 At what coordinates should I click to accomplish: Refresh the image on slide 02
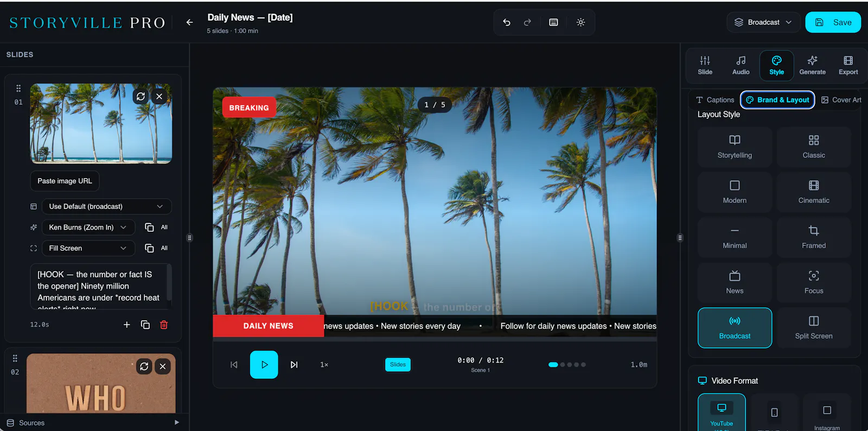pos(144,366)
